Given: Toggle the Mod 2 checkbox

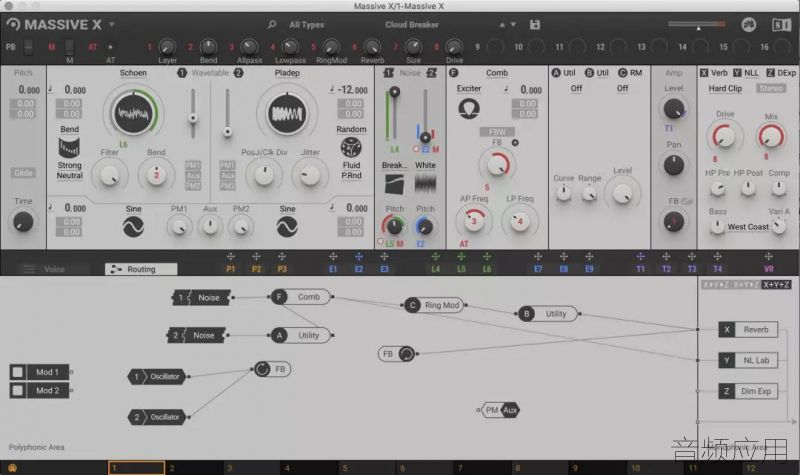Looking at the screenshot, I should pos(18,391).
